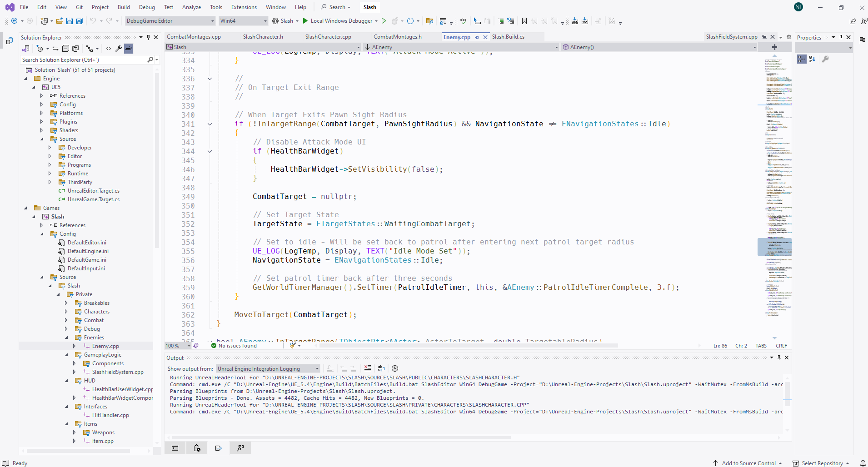Toggle auto-hide pin on Output panel
This screenshot has width=868, height=467.
pyautogui.click(x=779, y=358)
